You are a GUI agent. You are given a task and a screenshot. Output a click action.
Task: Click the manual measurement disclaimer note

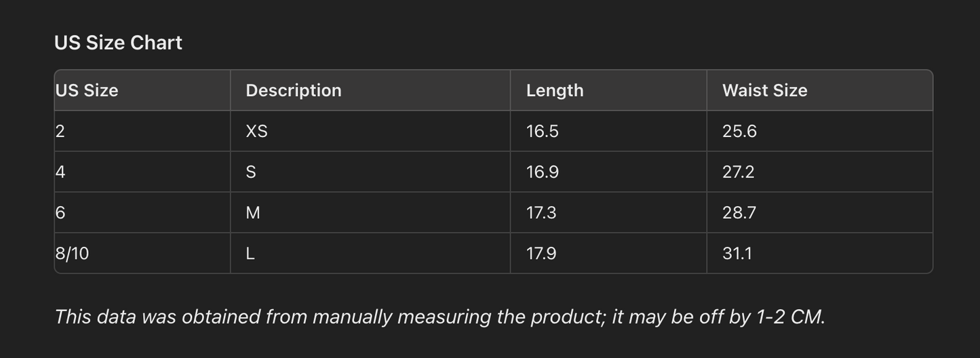[x=439, y=317]
